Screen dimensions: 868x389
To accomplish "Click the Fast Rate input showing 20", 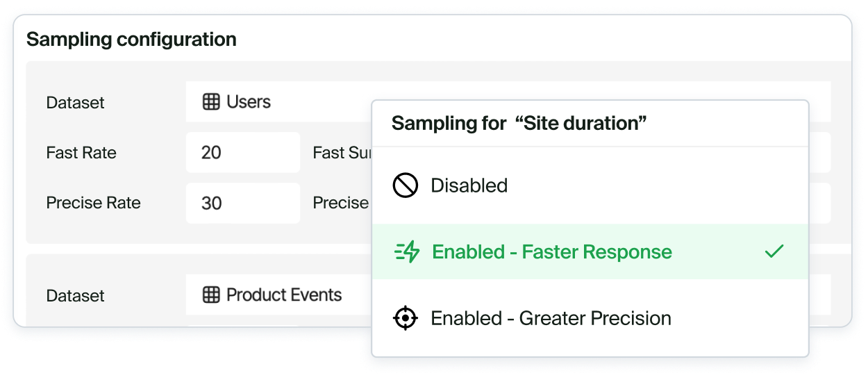I will 242,153.
